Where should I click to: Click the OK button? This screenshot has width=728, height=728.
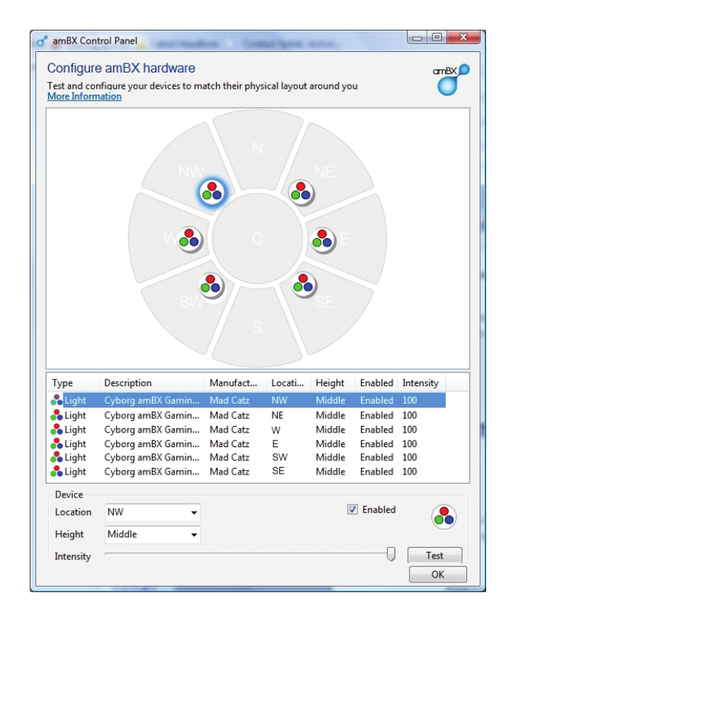(438, 575)
